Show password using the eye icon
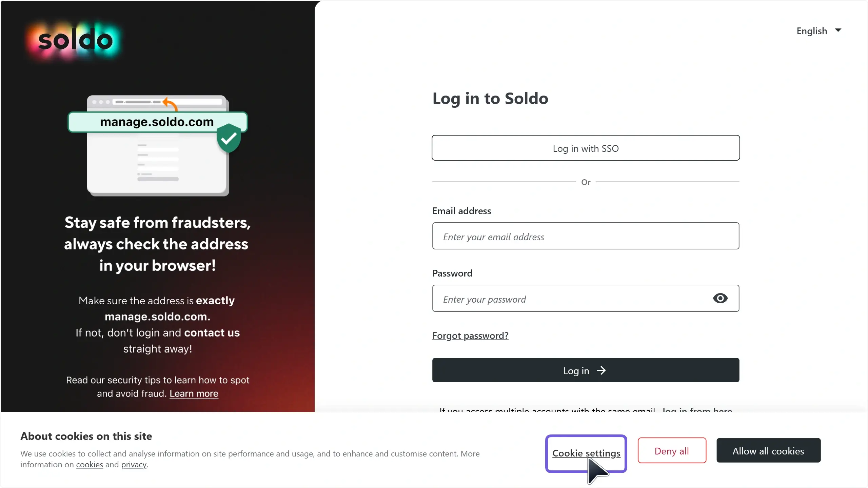 click(720, 298)
